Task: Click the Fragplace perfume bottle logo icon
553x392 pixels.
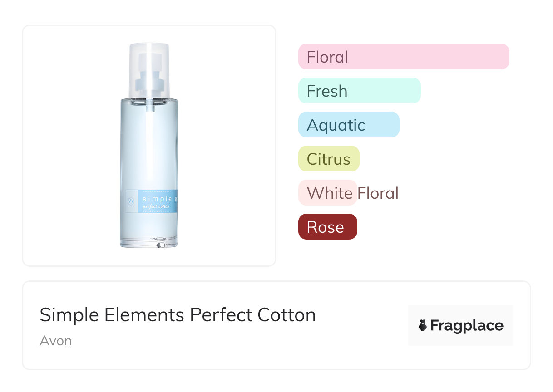Action: 423,325
